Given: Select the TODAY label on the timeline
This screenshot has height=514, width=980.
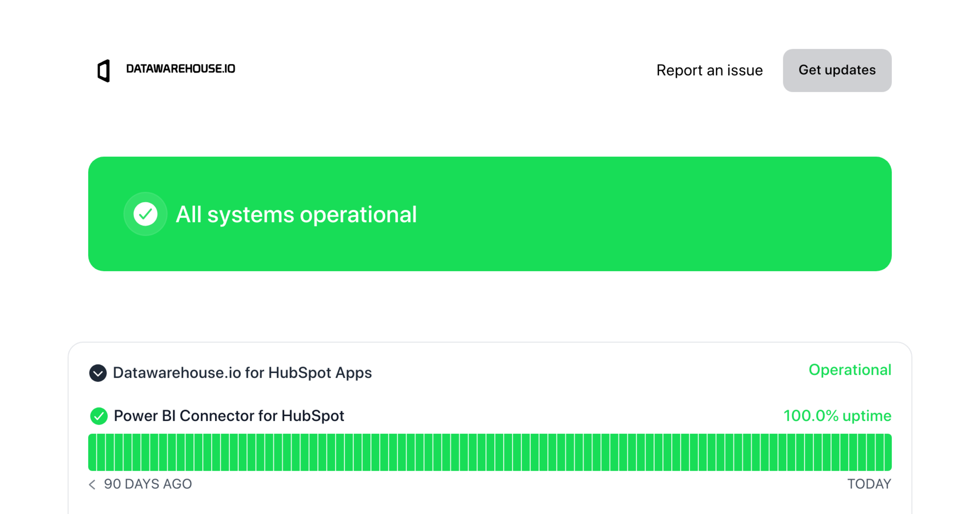Looking at the screenshot, I should (869, 484).
